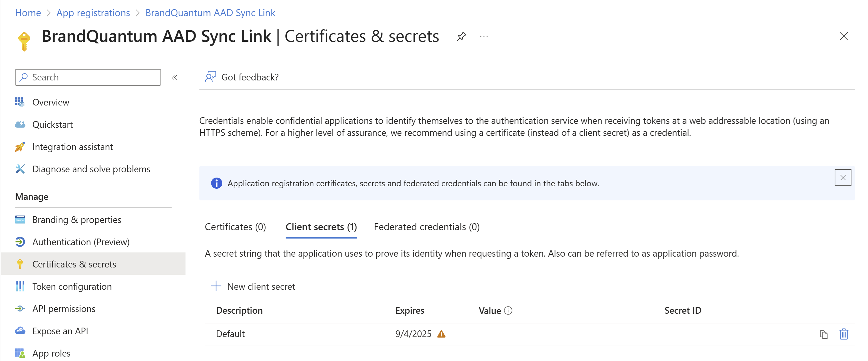Click the plus icon for new secret
Viewport: 868px width, 361px height.
tap(216, 286)
